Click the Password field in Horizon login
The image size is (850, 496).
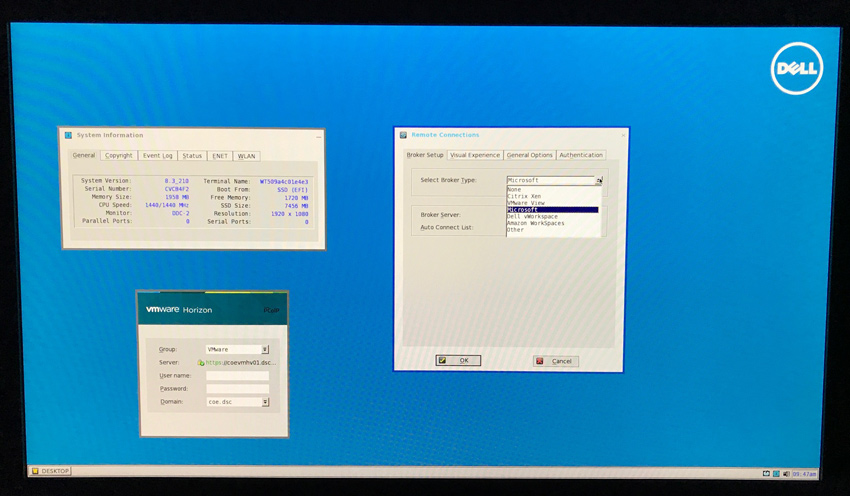click(237, 389)
